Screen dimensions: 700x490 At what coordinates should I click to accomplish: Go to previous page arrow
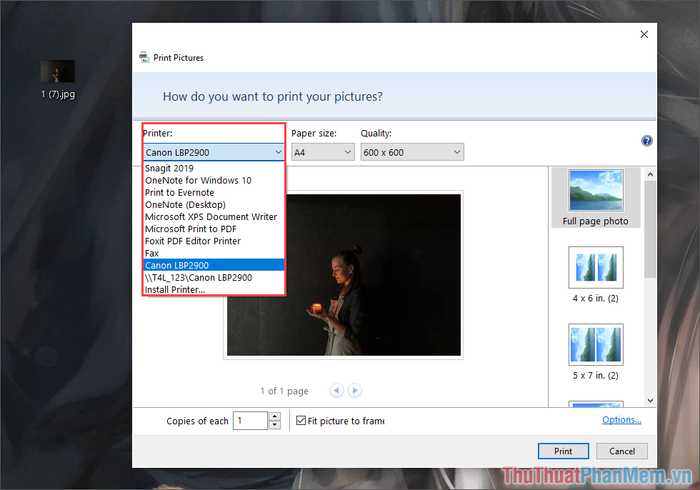point(337,390)
